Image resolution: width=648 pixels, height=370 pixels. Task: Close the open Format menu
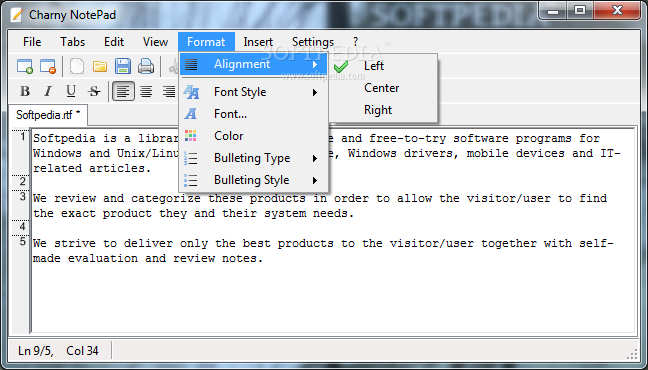206,42
